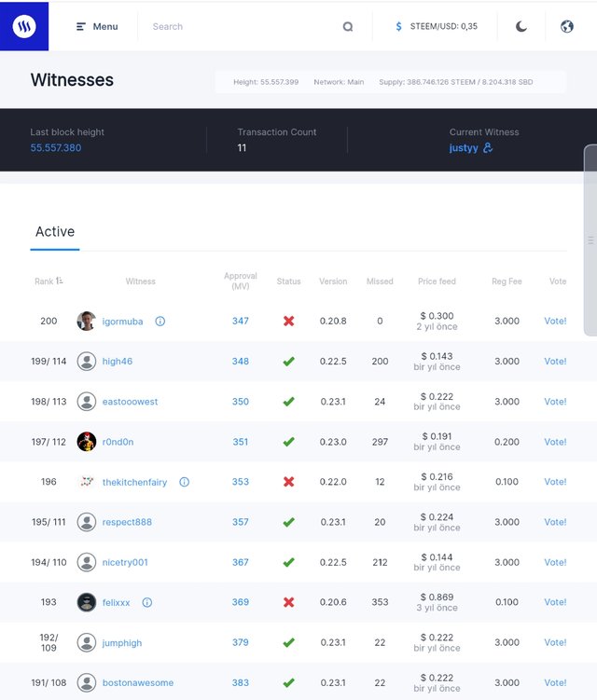Viewport: 597px width, 700px height.
Task: Click felixxx avatar picture
Action: coord(86,602)
